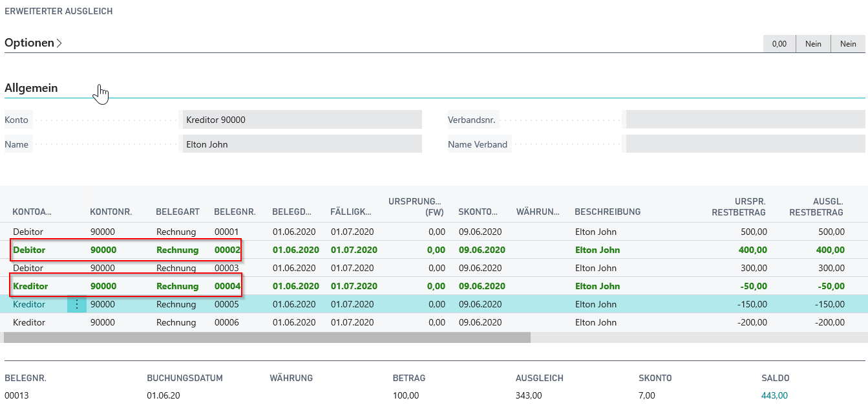This screenshot has width=868, height=407.
Task: Sort by the Ursprung... (FW) column header
Action: click(x=416, y=206)
